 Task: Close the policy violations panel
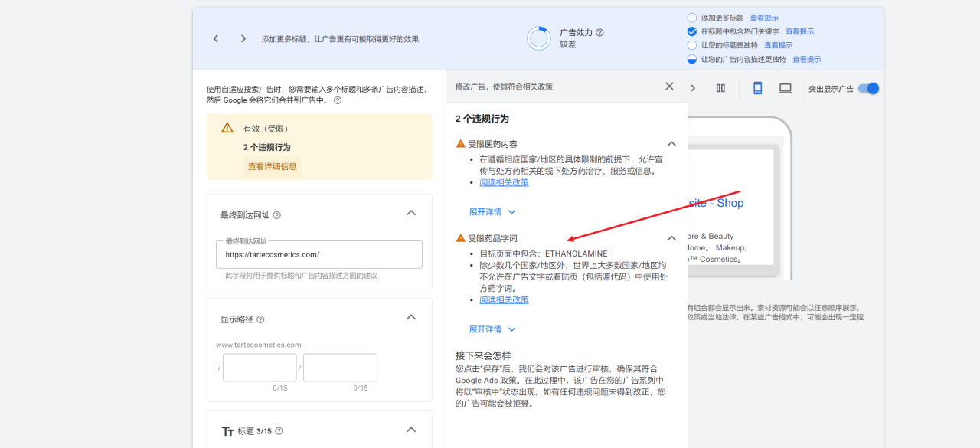(x=669, y=87)
